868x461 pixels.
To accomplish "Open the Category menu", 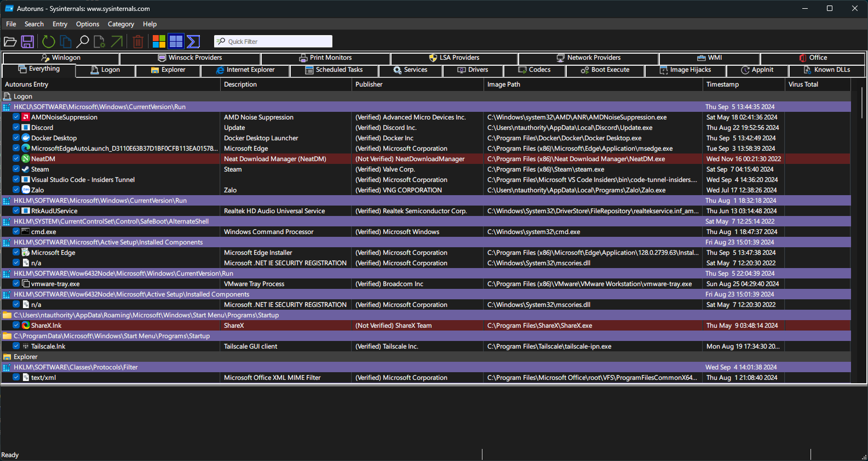I will point(121,24).
